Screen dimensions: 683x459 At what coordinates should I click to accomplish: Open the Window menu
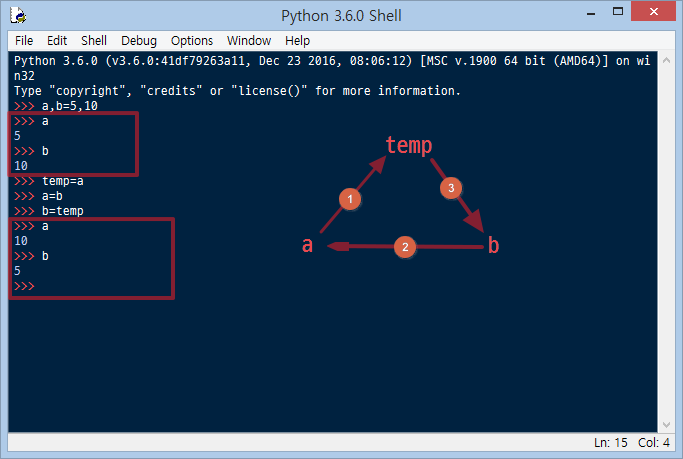pyautogui.click(x=249, y=40)
